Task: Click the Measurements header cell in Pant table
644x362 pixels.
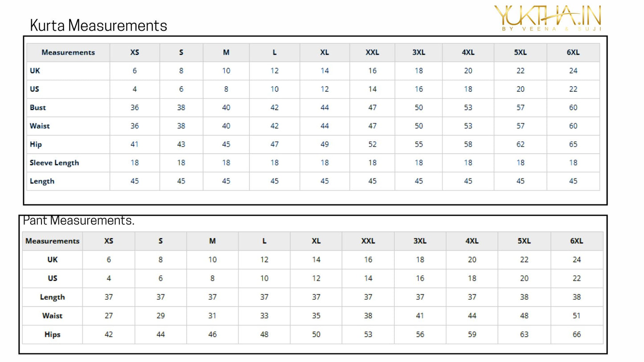Action: click(52, 241)
